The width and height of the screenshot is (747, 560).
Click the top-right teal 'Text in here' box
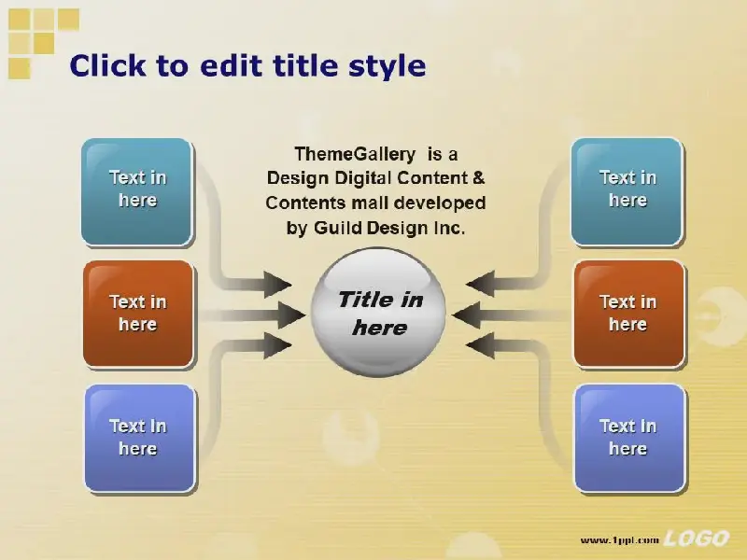point(627,192)
